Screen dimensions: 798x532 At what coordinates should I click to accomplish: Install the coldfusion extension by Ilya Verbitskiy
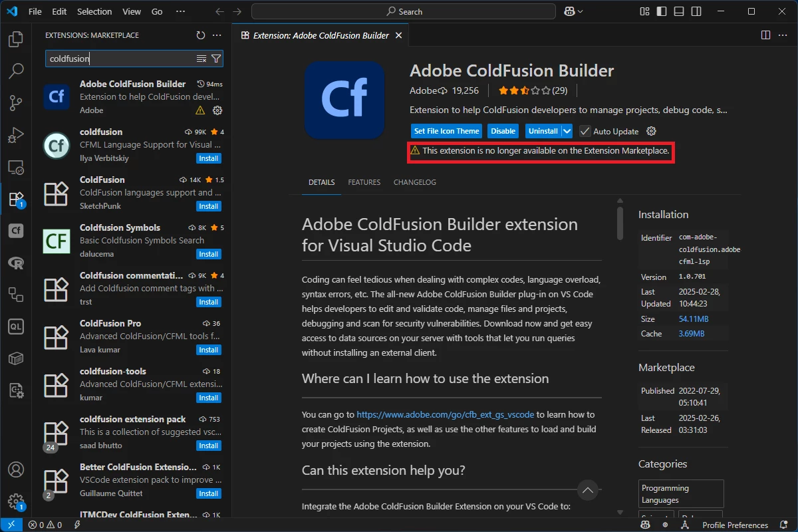(209, 158)
